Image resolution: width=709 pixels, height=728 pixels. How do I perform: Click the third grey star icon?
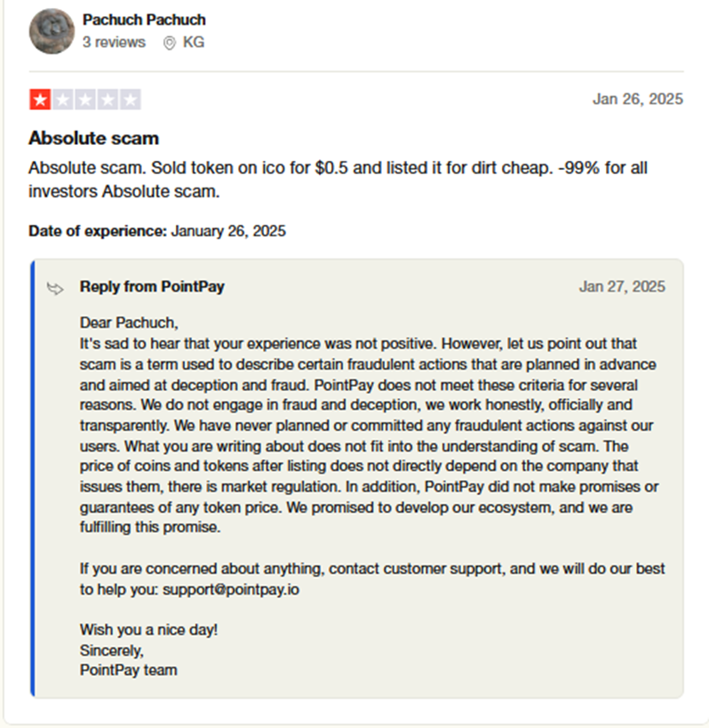tap(85, 100)
